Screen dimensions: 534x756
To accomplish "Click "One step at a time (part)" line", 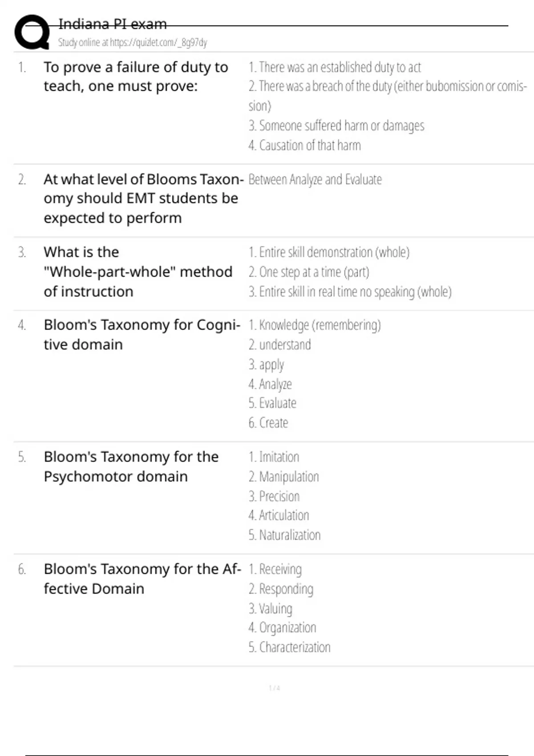I will pos(309,272).
